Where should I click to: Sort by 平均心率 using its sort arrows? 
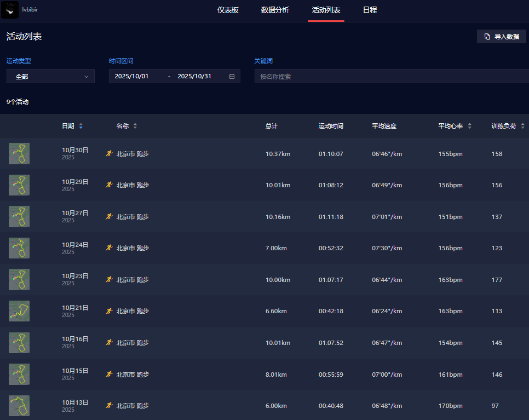(469, 126)
